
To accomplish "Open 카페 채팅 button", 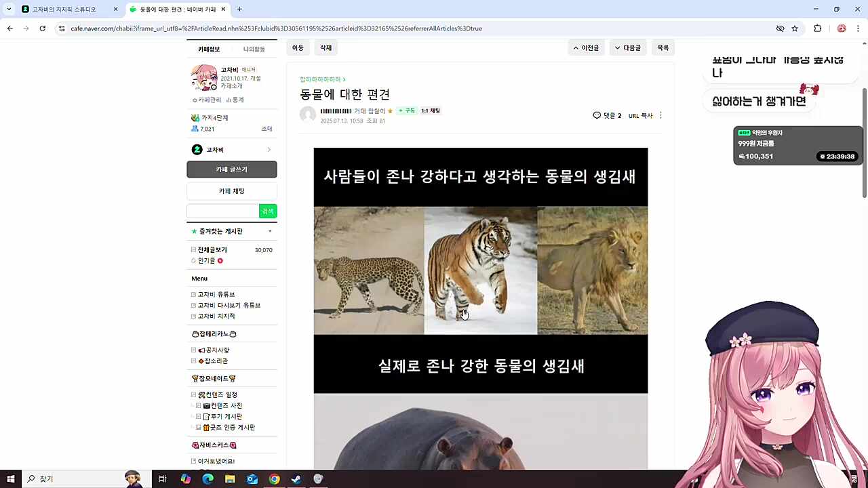I will (x=232, y=191).
